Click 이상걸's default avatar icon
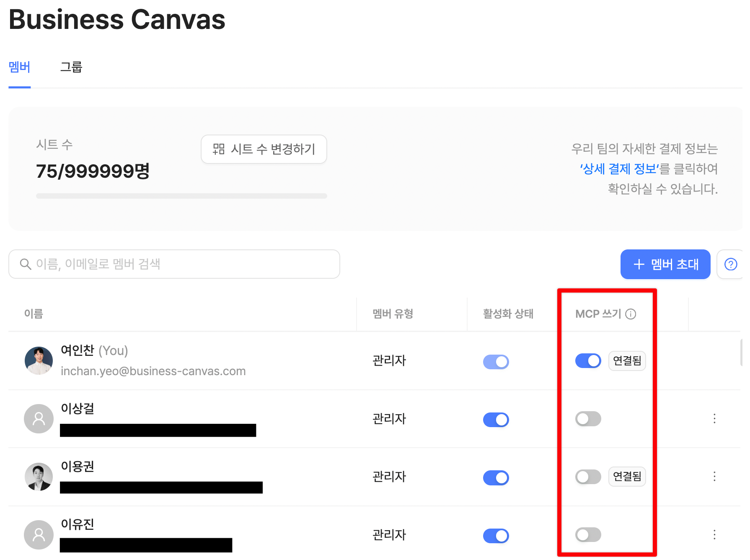The width and height of the screenshot is (750, 560). [x=39, y=418]
